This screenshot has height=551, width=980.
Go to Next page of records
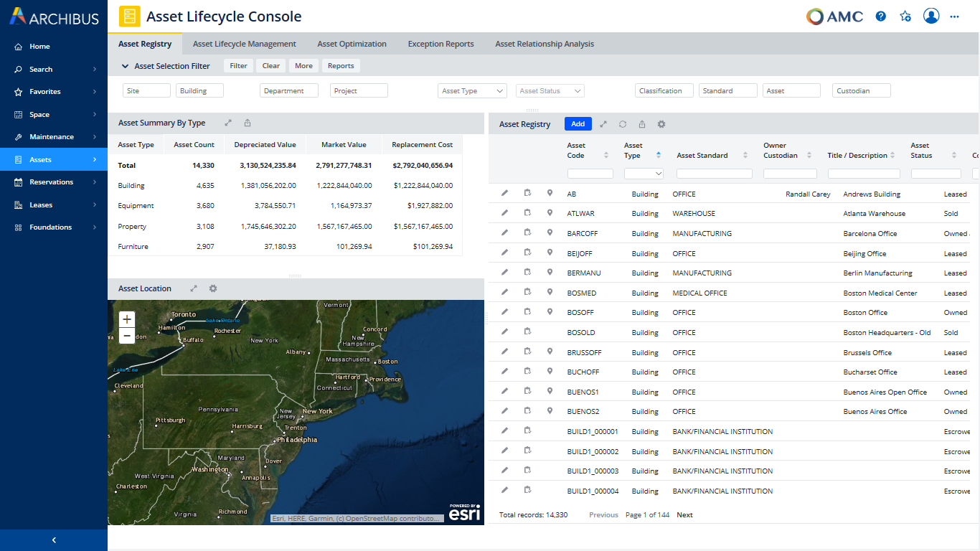pos(685,514)
